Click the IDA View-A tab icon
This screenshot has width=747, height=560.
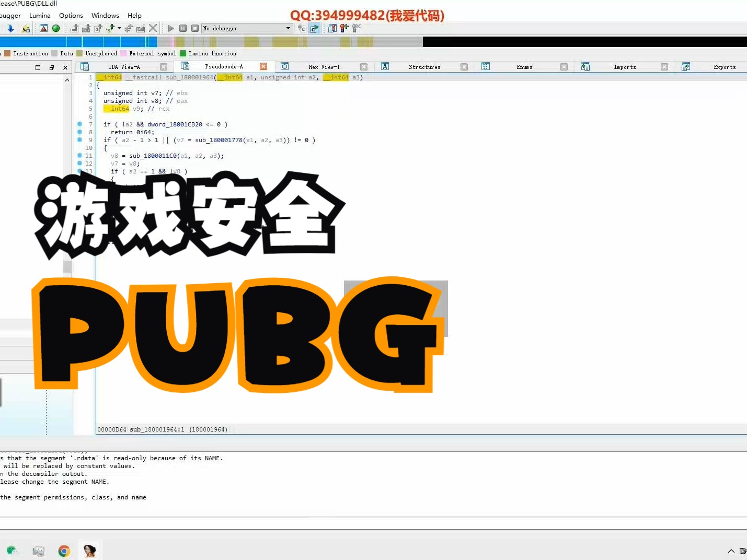tap(85, 66)
